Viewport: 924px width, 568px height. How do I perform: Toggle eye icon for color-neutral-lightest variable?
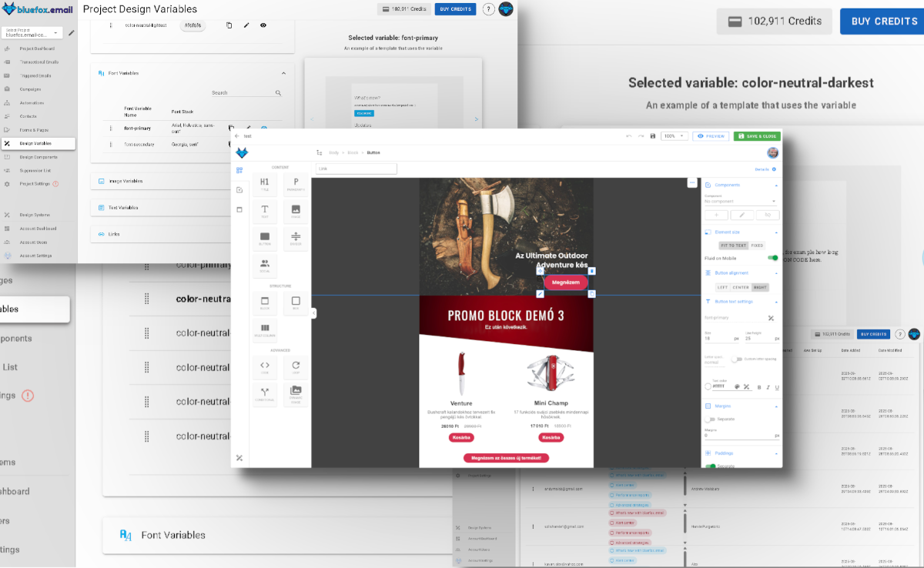tap(263, 25)
